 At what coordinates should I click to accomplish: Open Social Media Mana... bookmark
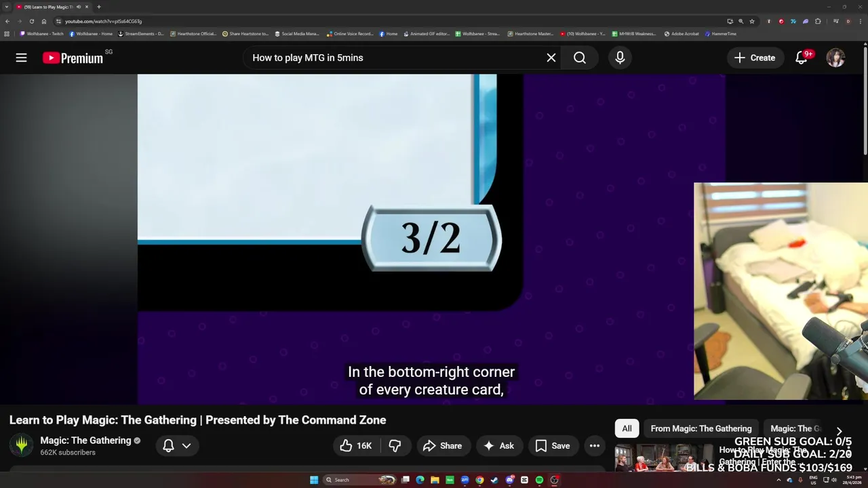(x=297, y=33)
